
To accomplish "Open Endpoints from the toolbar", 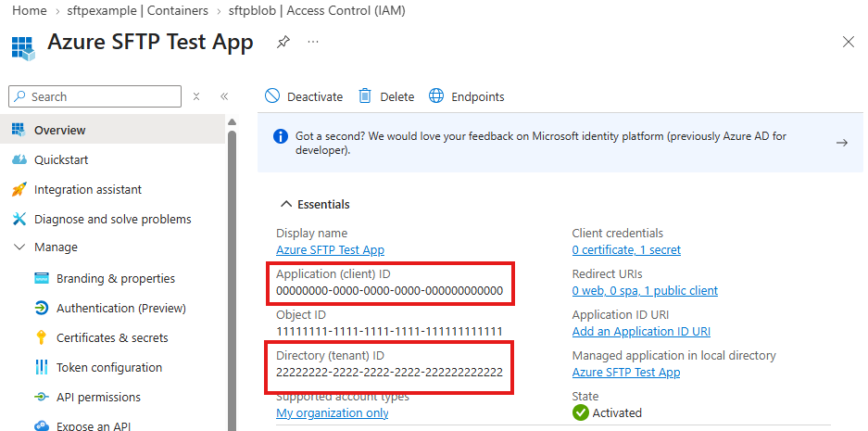I will coord(467,96).
